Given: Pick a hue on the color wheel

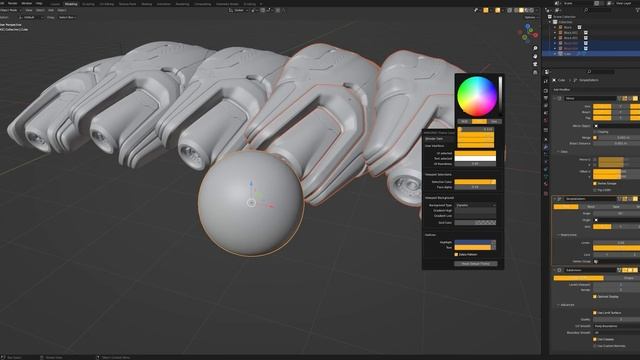Looking at the screenshot, I should pos(476,96).
